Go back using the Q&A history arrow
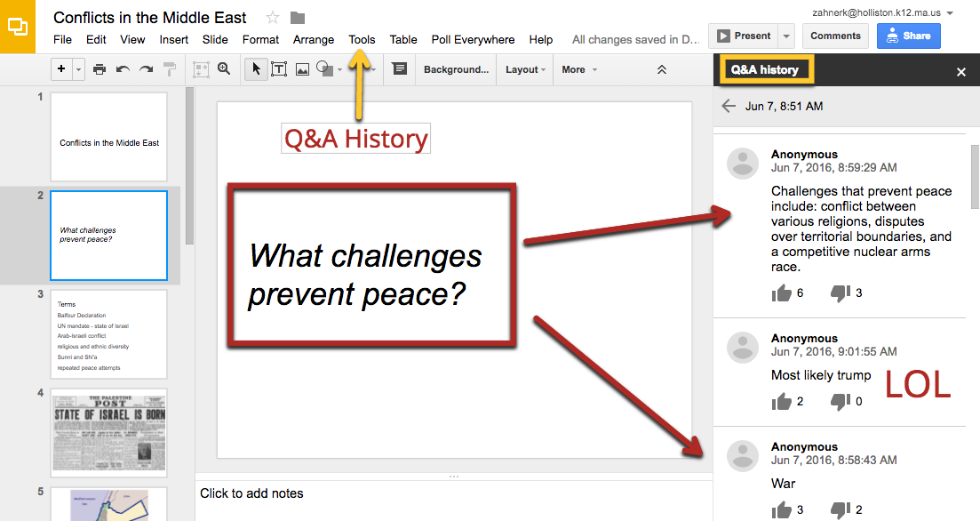 [729, 106]
